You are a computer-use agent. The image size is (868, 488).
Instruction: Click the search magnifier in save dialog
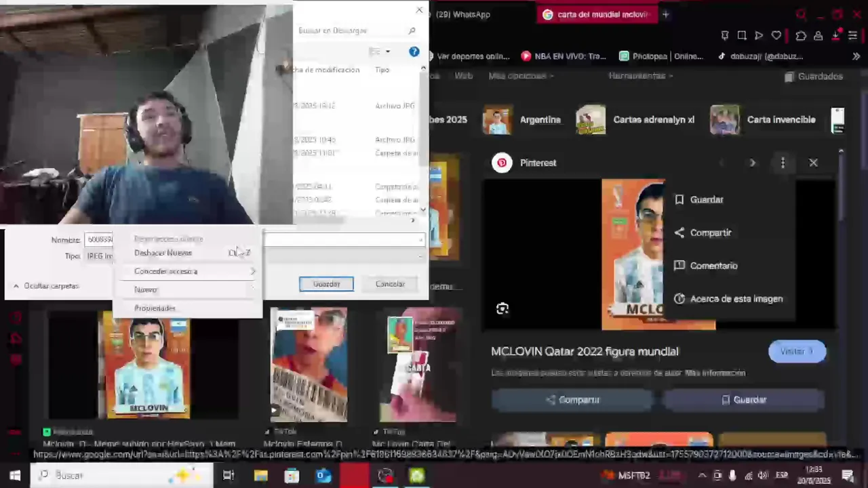click(412, 30)
